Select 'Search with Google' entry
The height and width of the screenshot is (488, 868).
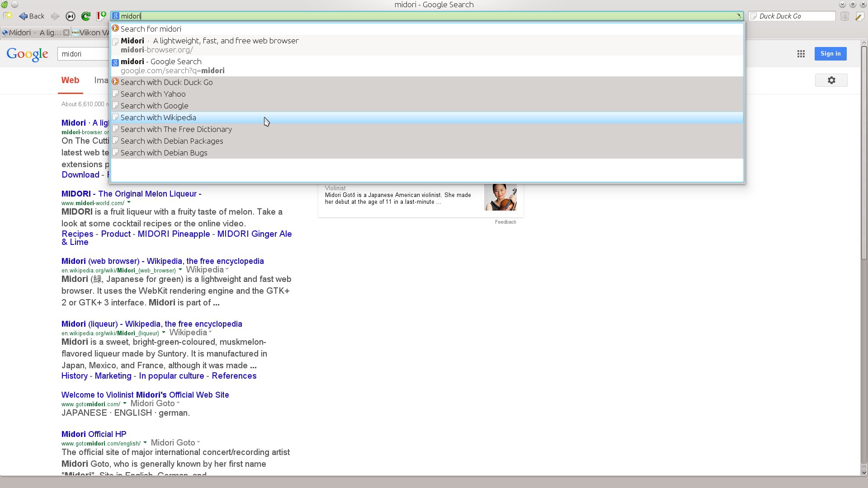coord(427,106)
